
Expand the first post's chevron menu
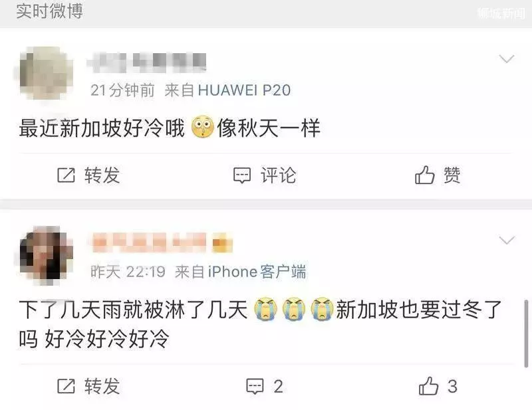[x=507, y=59]
